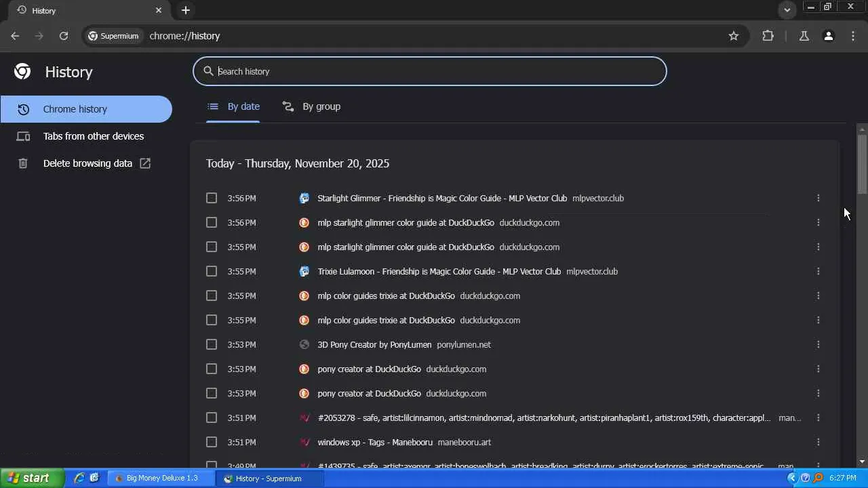Switch to Big Money Deluxe 1.3 taskbar button
This screenshot has width=868, height=488.
[x=161, y=479]
